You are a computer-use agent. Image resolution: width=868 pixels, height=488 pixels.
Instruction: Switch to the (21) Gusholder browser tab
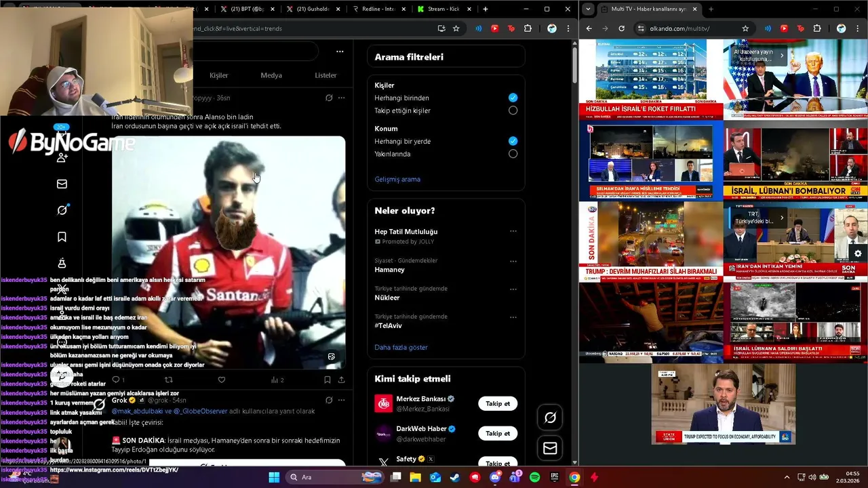(312, 9)
